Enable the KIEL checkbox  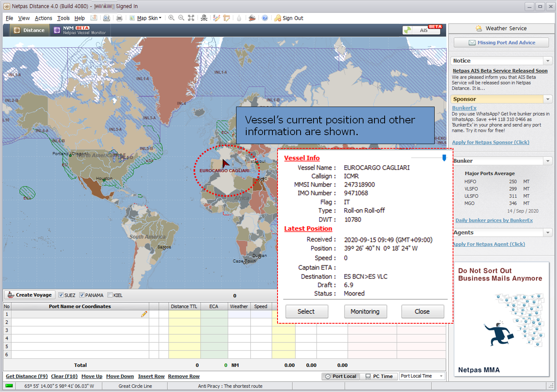(110, 295)
